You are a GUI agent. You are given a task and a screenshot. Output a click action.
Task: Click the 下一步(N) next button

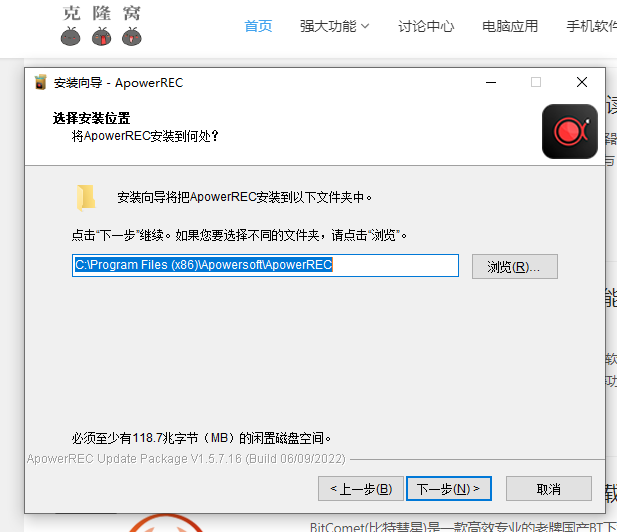point(449,489)
